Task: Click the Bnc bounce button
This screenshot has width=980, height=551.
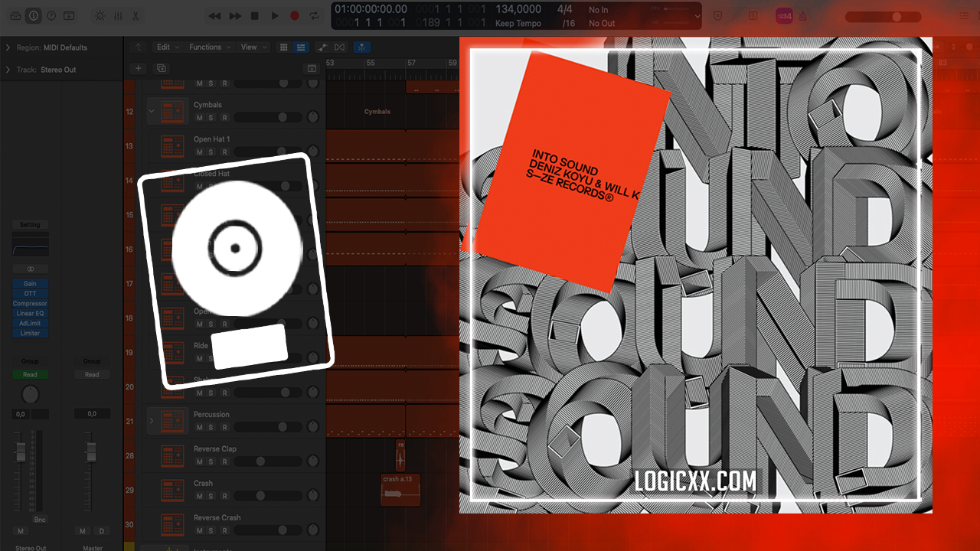Action: [x=40, y=520]
